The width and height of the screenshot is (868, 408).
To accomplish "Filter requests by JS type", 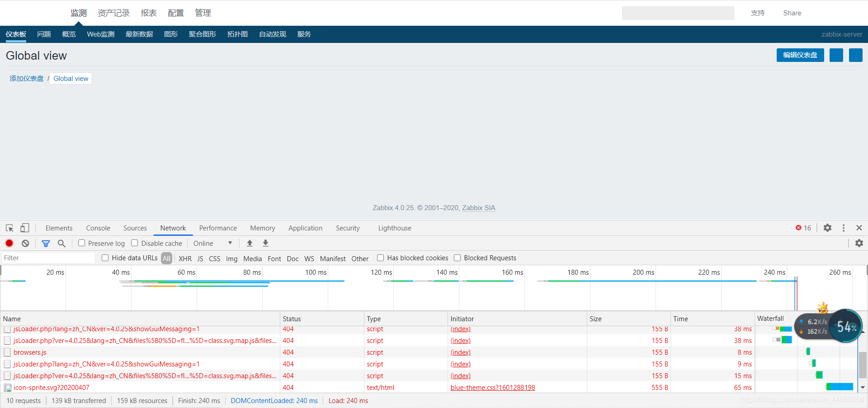I will click(x=200, y=258).
